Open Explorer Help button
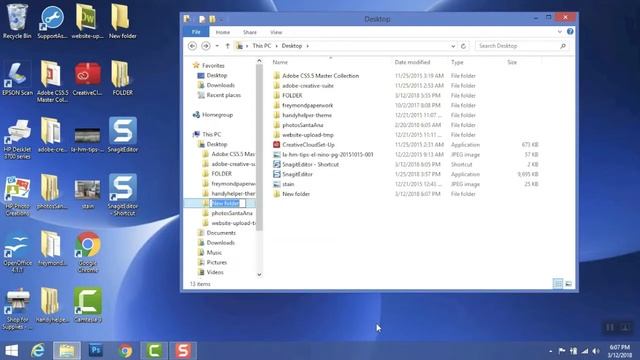Viewport: 640px width, 360px height. (570, 31)
